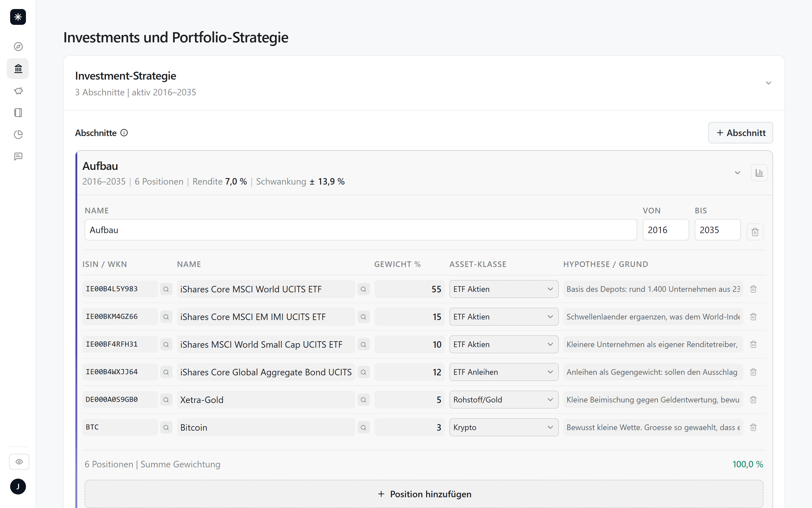Click the total weighting value 100,0 %
The width and height of the screenshot is (812, 508).
pyautogui.click(x=748, y=464)
